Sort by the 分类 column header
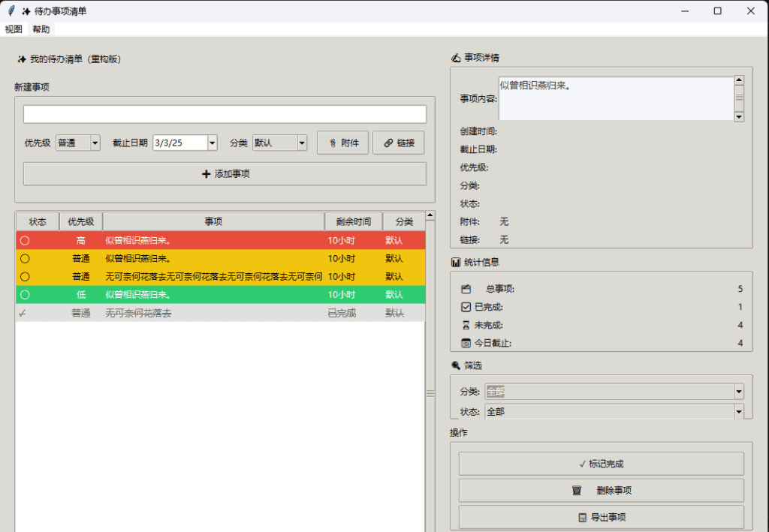Image resolution: width=769 pixels, height=532 pixels. [x=404, y=222]
